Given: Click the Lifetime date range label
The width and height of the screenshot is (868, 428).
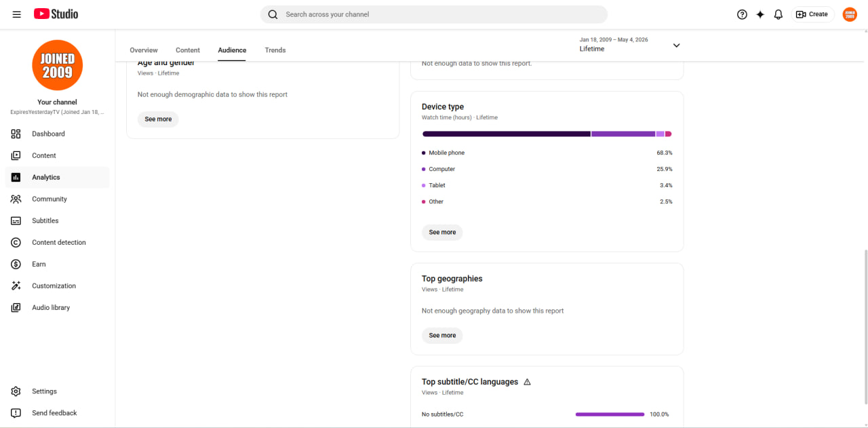Looking at the screenshot, I should tap(592, 49).
